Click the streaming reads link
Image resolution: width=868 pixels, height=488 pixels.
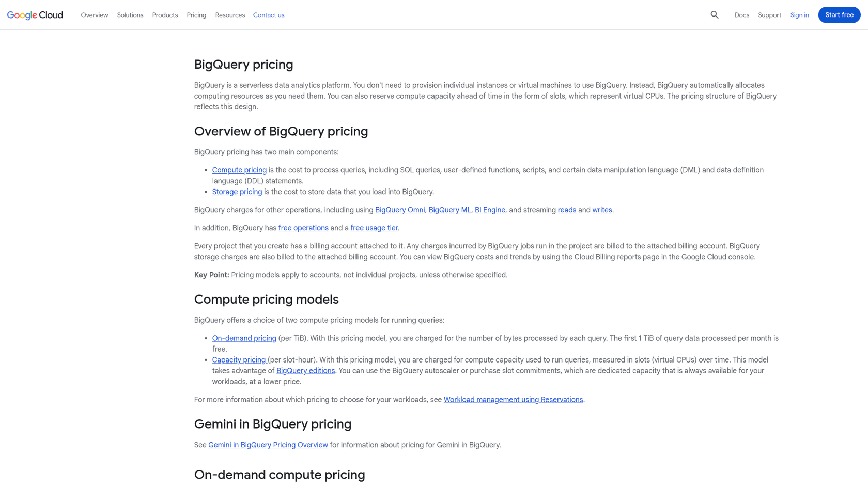coord(567,210)
